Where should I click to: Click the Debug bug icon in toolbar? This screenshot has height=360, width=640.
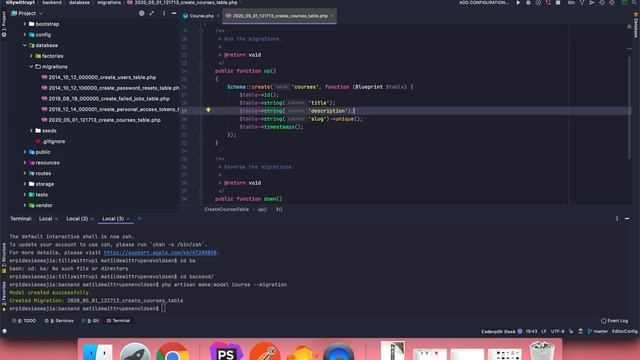click(528, 2)
